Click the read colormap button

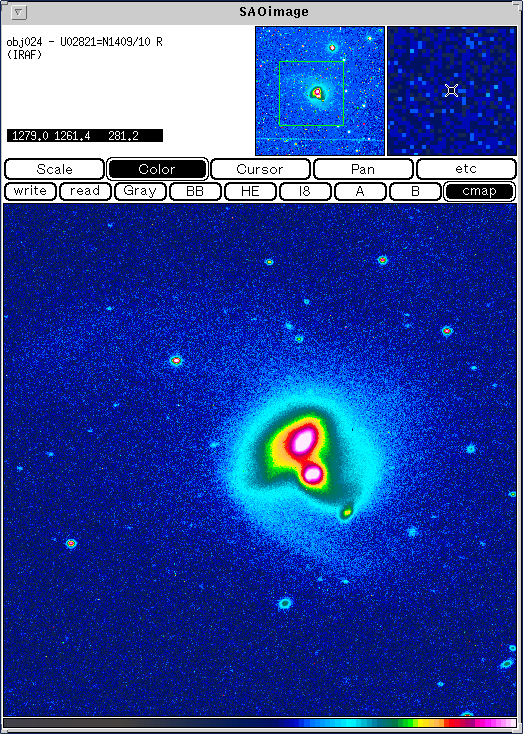(85, 191)
